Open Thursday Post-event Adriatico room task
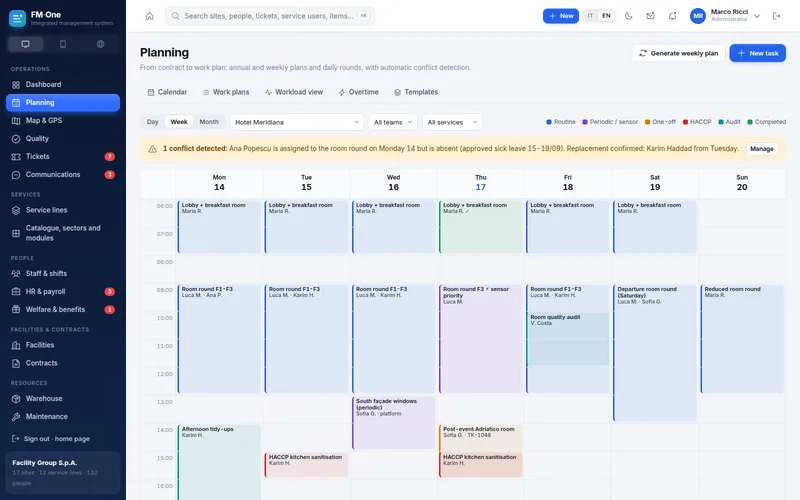 (x=481, y=438)
